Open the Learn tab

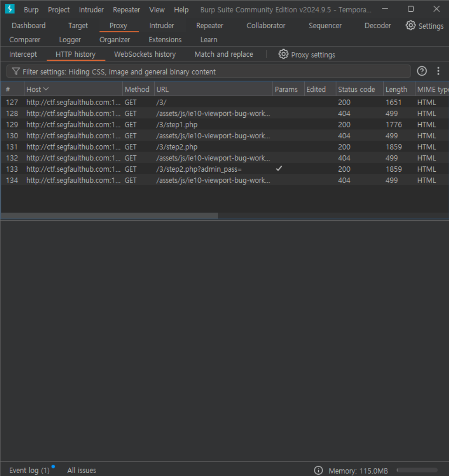pos(209,39)
